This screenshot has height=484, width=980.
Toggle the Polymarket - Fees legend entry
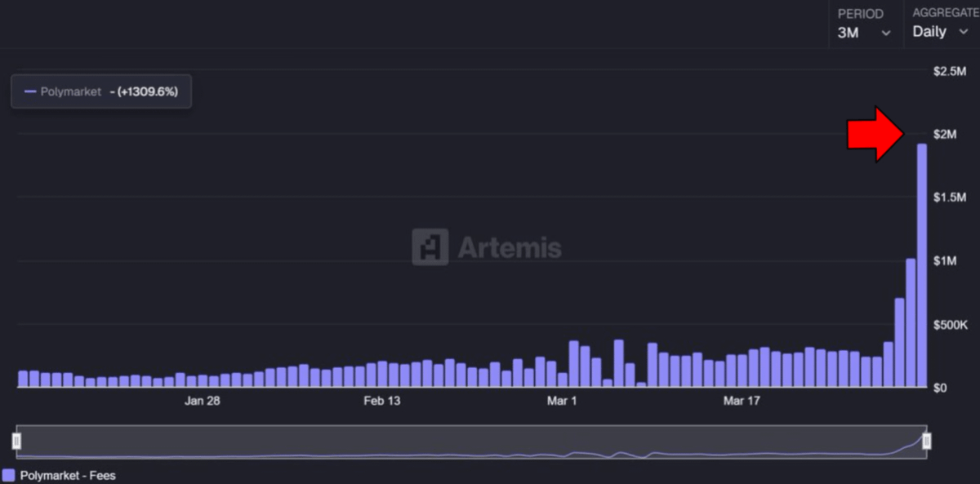click(x=59, y=475)
